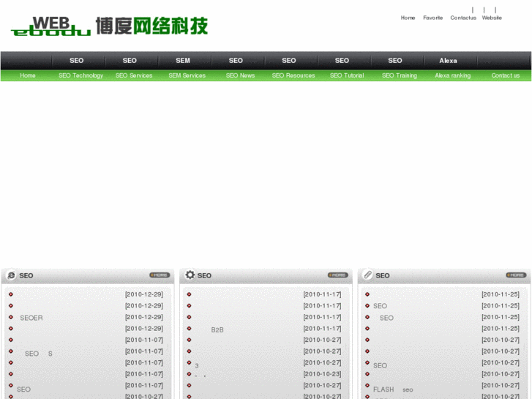This screenshot has width=532, height=399.
Task: Click the red bullet on the FLASH seo row
Action: [x=367, y=385]
